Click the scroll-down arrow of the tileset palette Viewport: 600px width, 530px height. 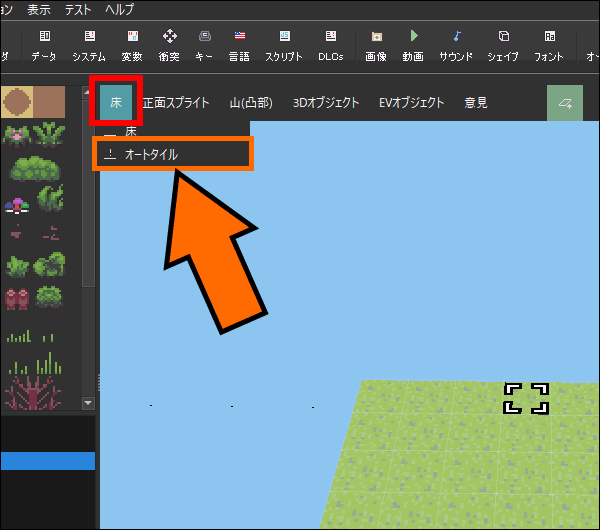88,403
